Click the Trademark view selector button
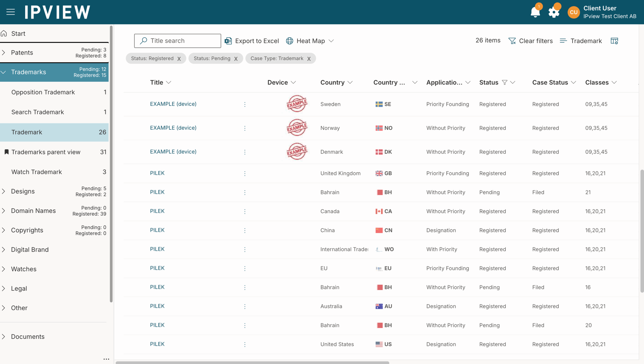 click(x=581, y=41)
